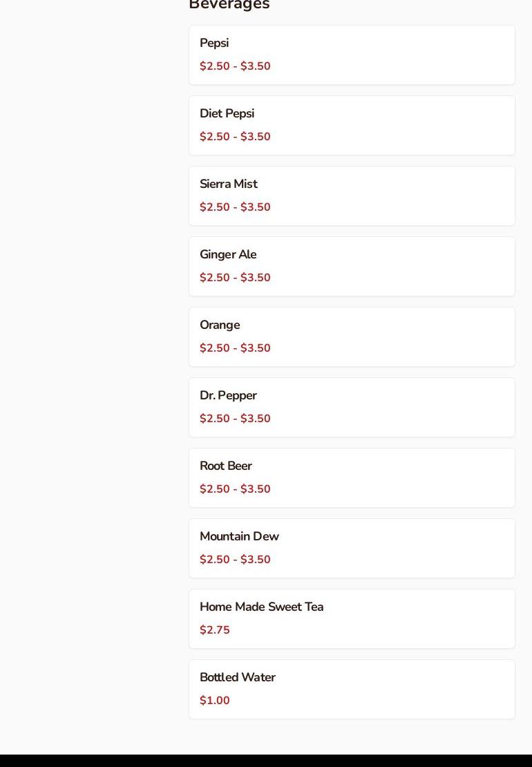Click the price range under Ginger Ale
This screenshot has width=532, height=767.
(235, 278)
